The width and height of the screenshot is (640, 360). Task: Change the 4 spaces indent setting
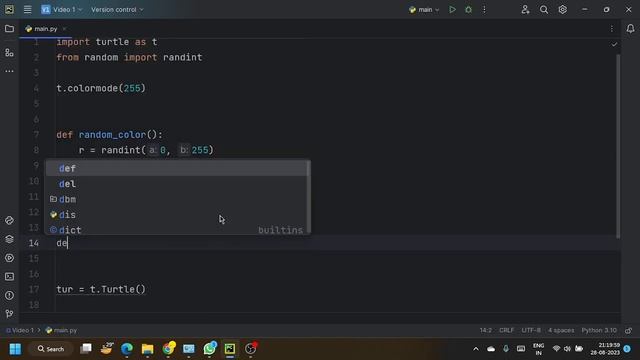pos(561,330)
